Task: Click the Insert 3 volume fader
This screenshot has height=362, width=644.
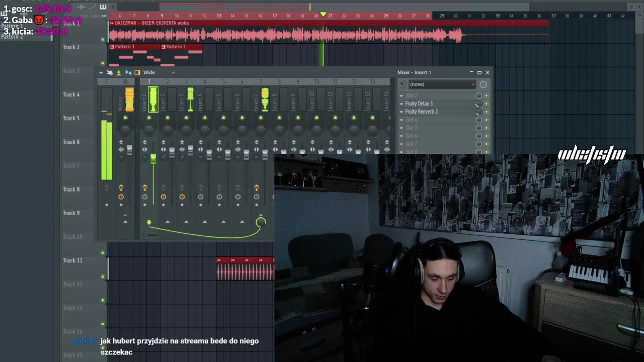Action: (191, 150)
